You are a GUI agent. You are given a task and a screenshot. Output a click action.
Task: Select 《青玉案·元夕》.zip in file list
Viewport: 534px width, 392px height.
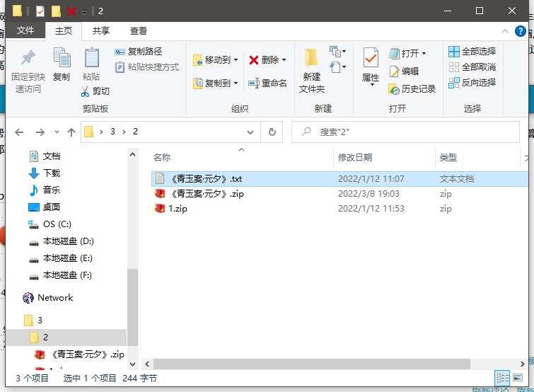339,194
